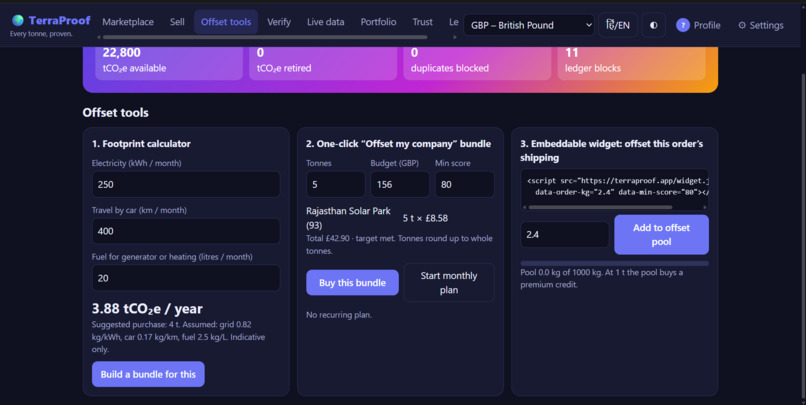Open the Live data tab

point(326,22)
